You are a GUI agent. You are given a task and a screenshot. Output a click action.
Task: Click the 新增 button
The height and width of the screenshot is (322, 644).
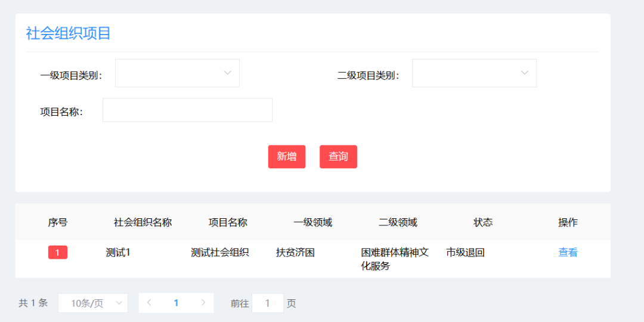287,156
